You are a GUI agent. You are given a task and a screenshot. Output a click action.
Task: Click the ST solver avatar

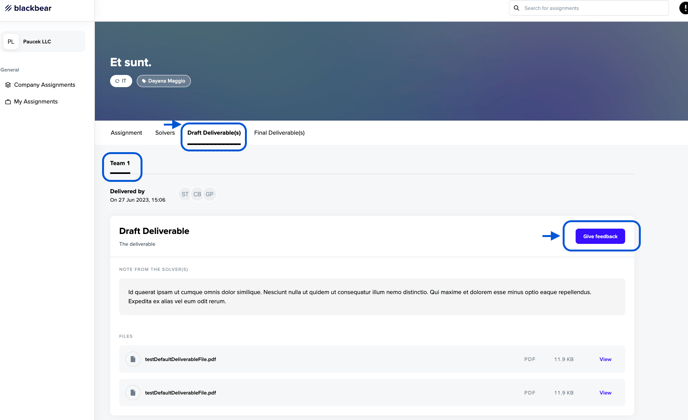[x=185, y=194]
